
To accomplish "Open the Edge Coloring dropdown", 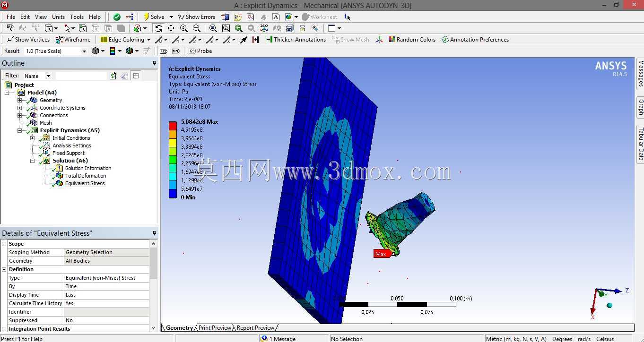I will [x=148, y=40].
